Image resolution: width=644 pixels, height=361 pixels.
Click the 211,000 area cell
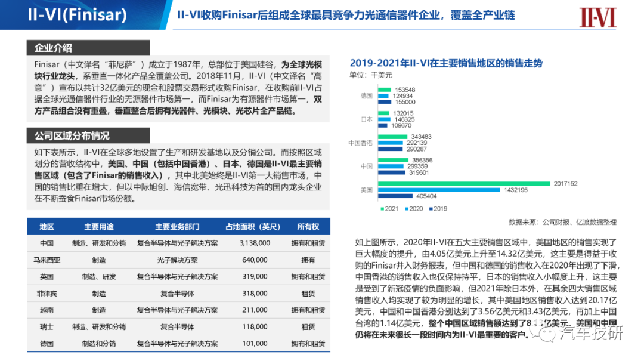pos(255,310)
